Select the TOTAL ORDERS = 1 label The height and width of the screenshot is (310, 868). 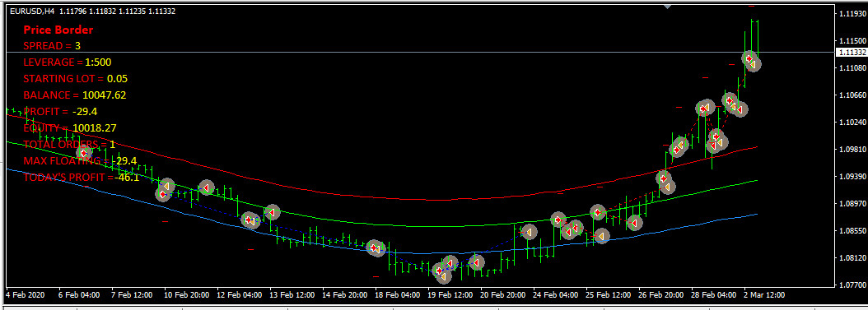(x=69, y=144)
